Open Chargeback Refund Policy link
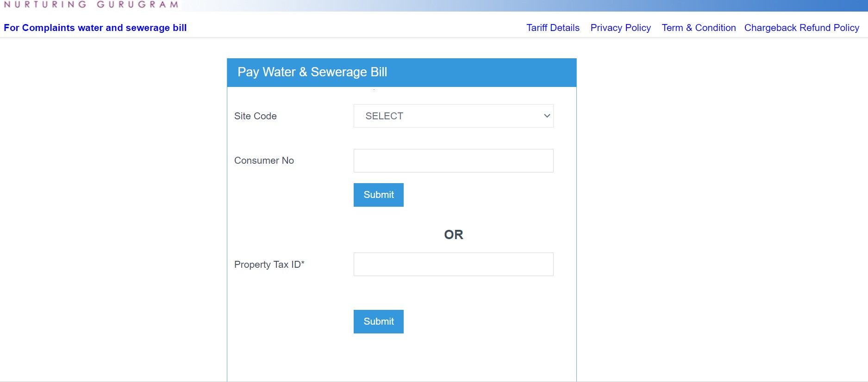 801,28
